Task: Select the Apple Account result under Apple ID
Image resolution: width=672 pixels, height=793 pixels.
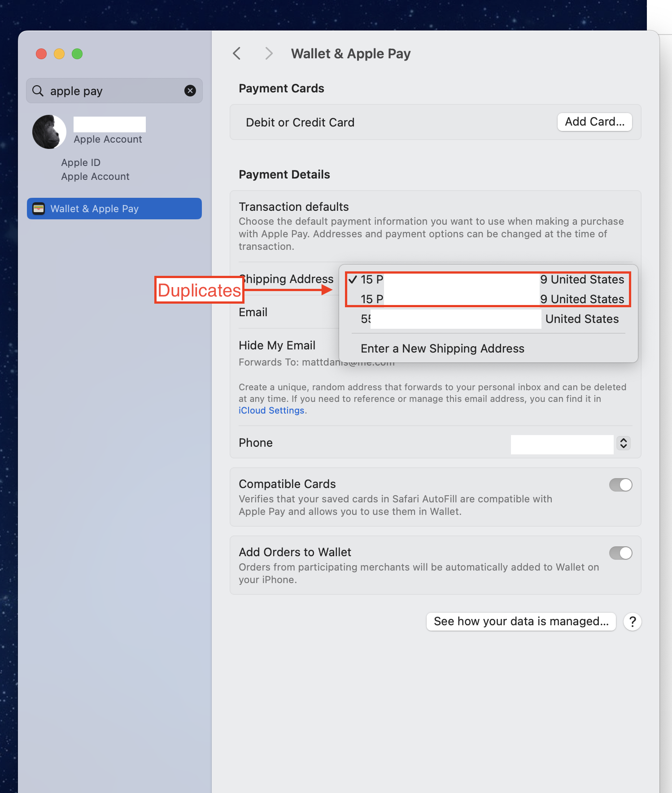Action: coord(95,176)
